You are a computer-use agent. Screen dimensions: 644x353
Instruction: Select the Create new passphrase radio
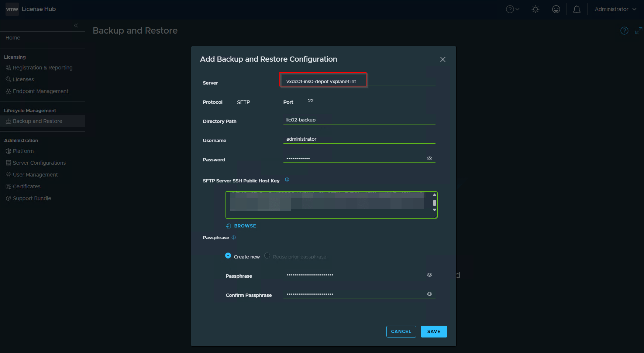point(228,256)
